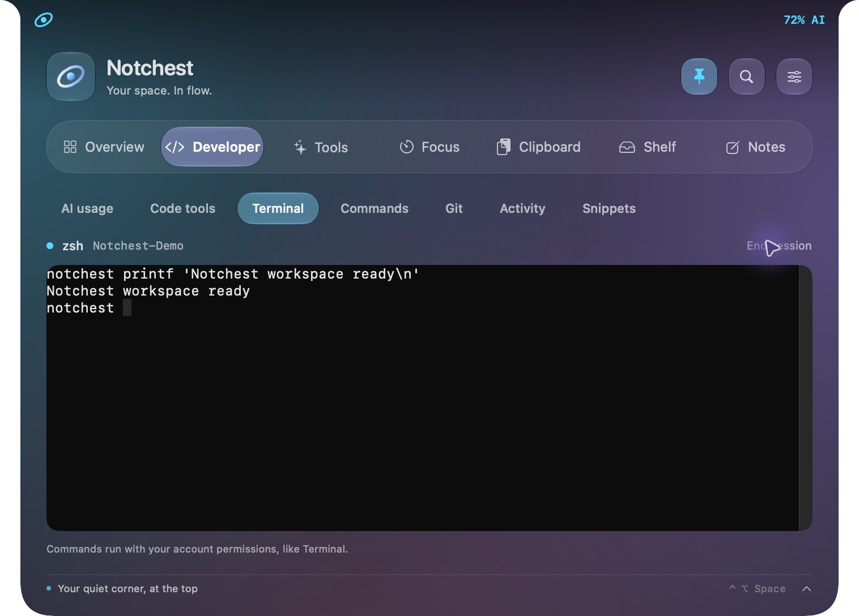
Task: Open the Code tools sub-tab
Action: 182,208
